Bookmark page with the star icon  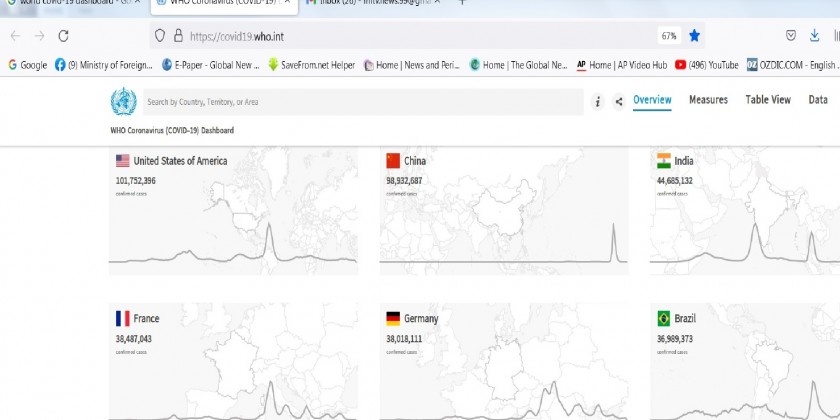click(695, 35)
